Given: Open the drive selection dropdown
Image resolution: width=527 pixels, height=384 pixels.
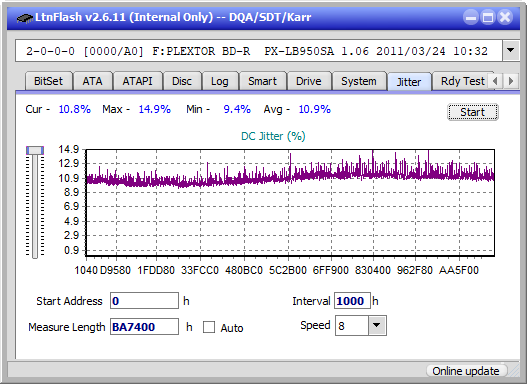Looking at the screenshot, I should point(511,51).
